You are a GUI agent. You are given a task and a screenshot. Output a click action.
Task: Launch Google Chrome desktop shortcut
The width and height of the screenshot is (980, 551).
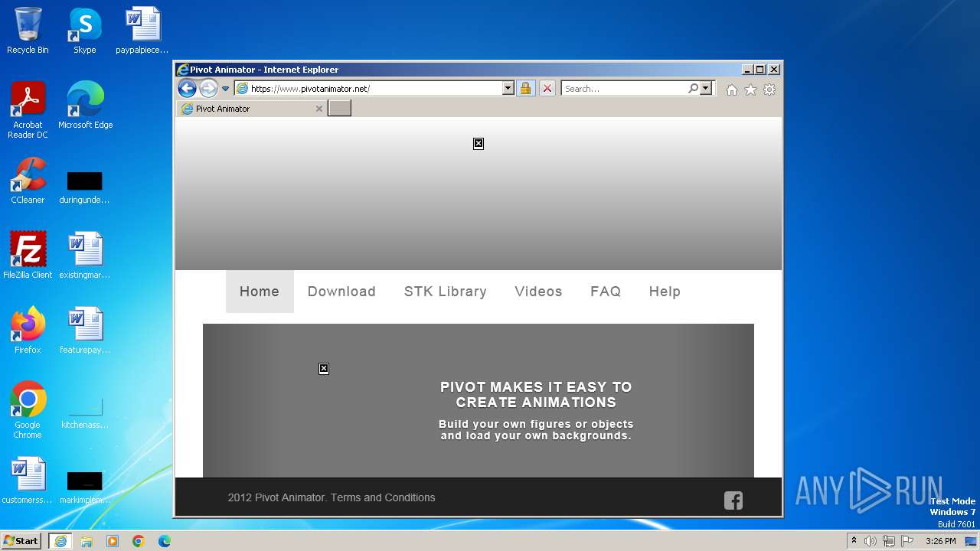(28, 411)
